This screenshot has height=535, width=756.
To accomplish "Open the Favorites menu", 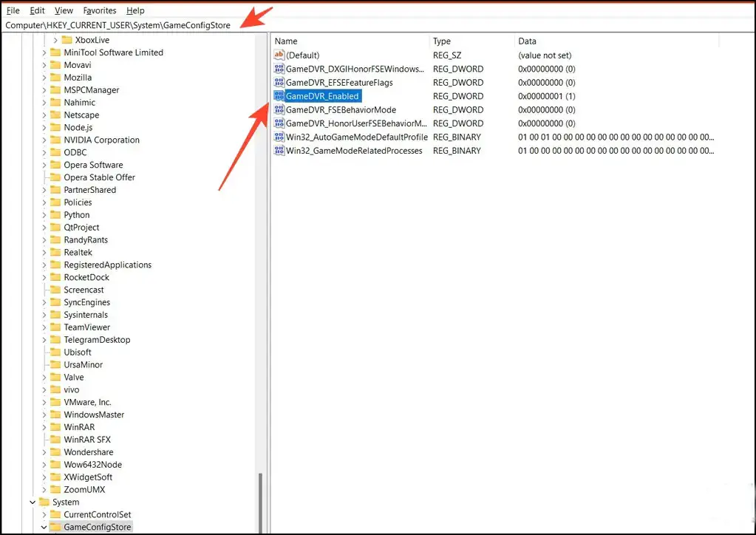I will point(100,10).
